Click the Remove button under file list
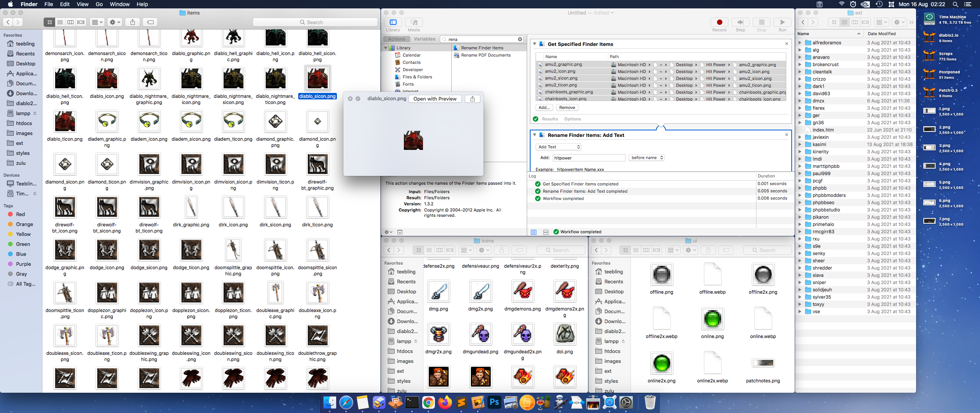 click(567, 107)
